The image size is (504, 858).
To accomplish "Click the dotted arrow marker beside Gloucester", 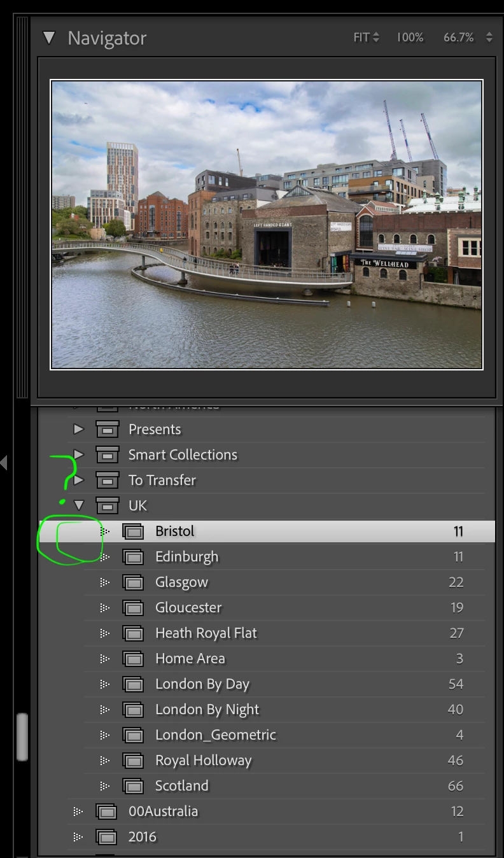I will pyautogui.click(x=105, y=608).
